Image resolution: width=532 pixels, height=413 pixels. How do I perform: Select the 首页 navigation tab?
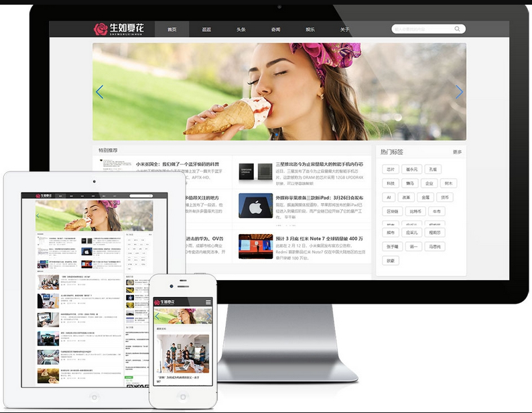tap(172, 29)
